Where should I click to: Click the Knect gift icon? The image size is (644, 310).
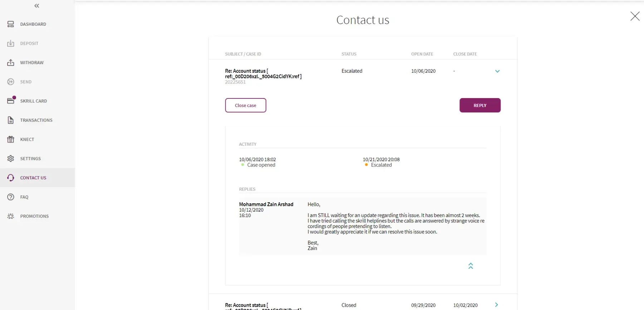(11, 139)
